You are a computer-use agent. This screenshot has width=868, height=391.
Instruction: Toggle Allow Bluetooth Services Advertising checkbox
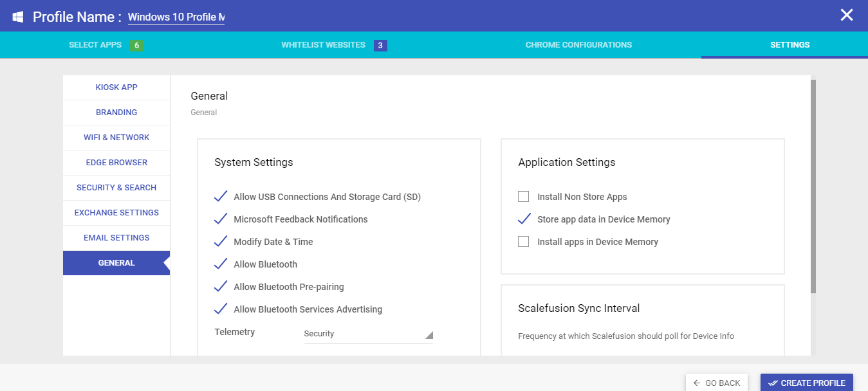[221, 309]
